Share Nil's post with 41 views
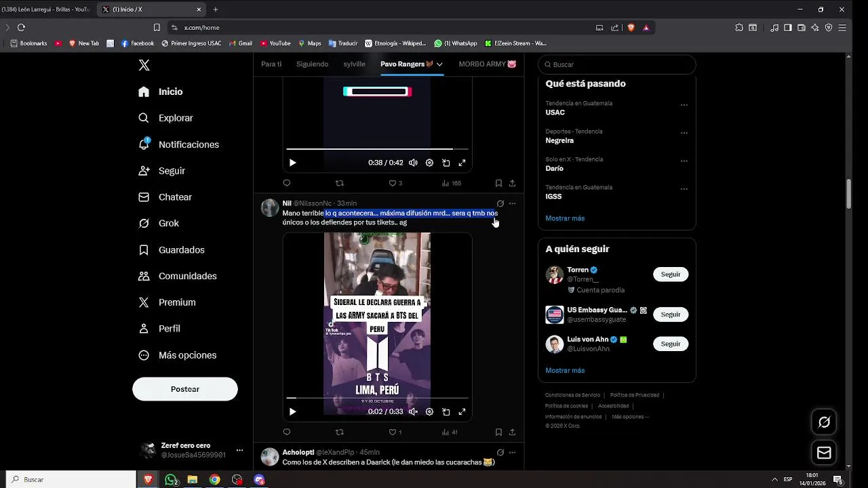Image resolution: width=868 pixels, height=488 pixels. click(x=512, y=432)
